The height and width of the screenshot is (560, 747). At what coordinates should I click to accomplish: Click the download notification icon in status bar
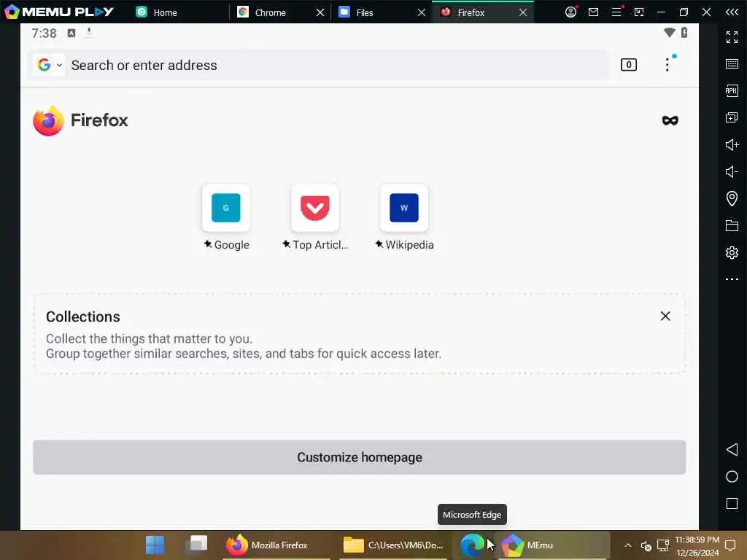click(x=88, y=32)
